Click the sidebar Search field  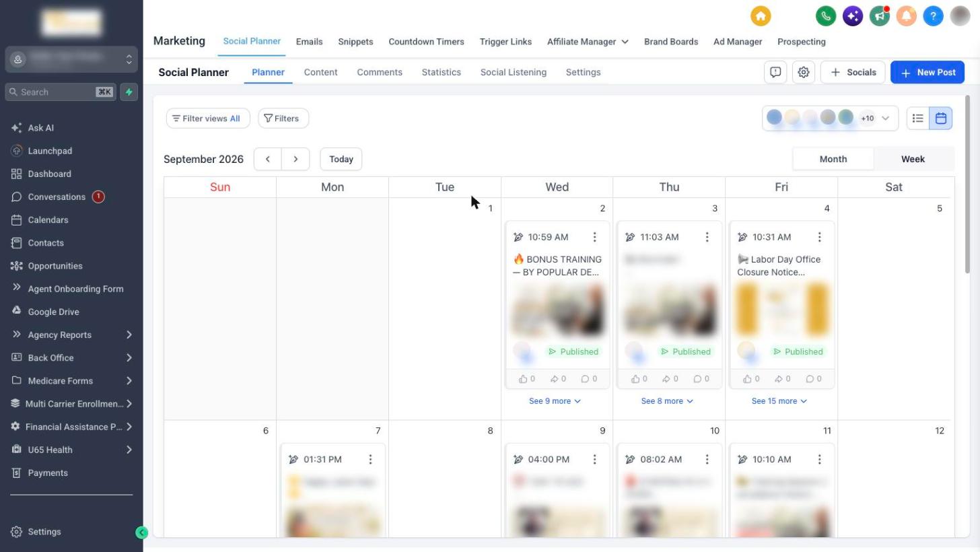point(61,92)
